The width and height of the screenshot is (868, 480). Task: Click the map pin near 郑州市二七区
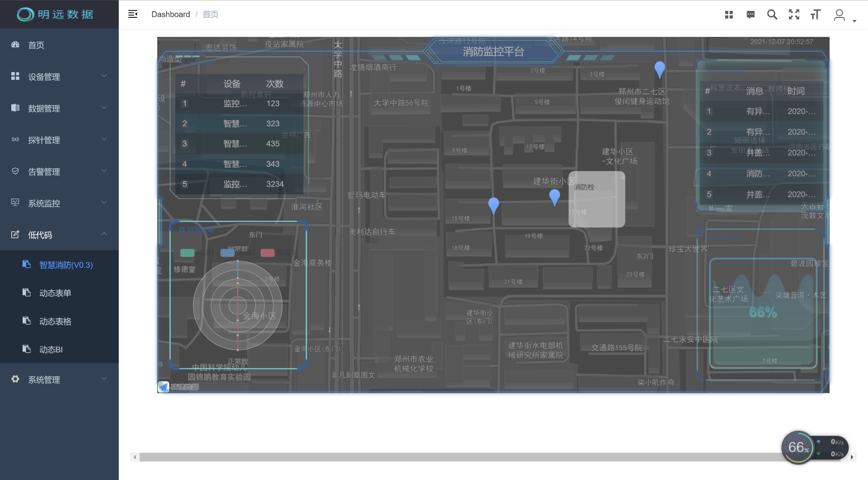point(659,69)
